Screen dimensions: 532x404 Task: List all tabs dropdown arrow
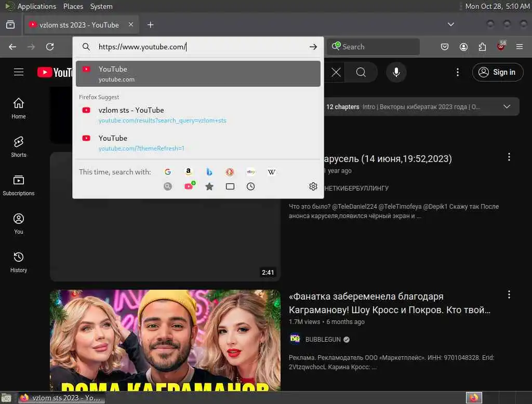point(450,24)
